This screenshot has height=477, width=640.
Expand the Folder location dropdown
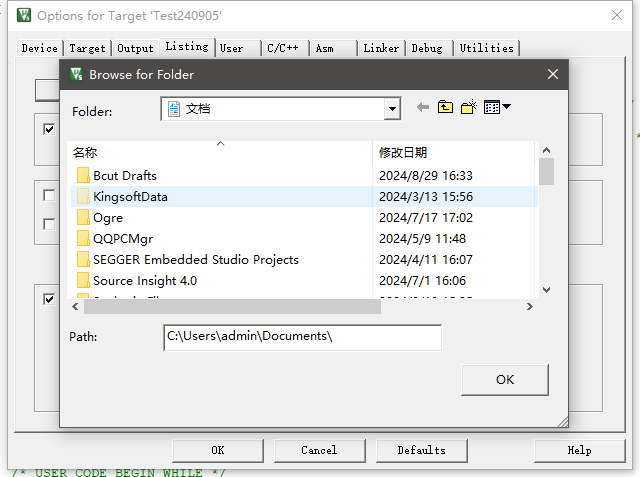[392, 109]
